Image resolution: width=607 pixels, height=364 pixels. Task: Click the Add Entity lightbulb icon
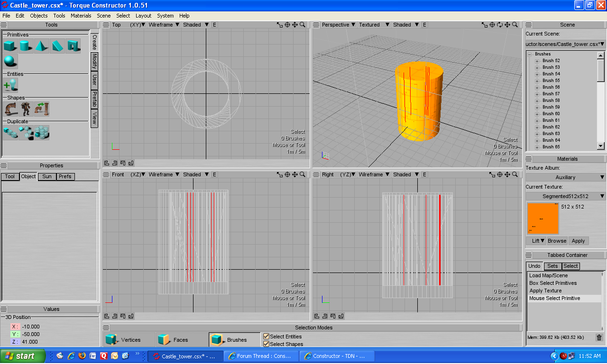pyautogui.click(x=10, y=85)
